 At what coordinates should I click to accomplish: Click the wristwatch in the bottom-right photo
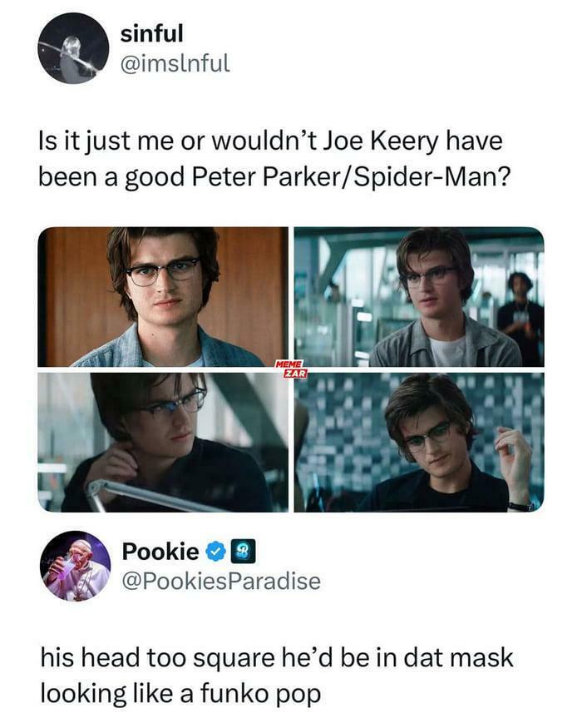519,504
